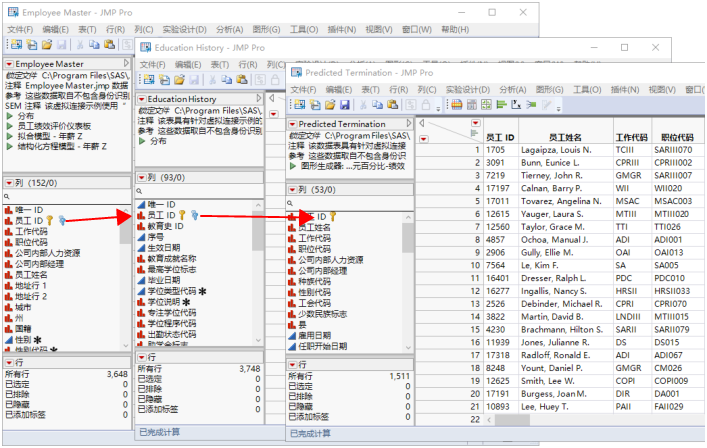Screen dimensions: 707x448
Task: Click New Script icon in Predicted Termination toolbar
Action: tap(315, 105)
